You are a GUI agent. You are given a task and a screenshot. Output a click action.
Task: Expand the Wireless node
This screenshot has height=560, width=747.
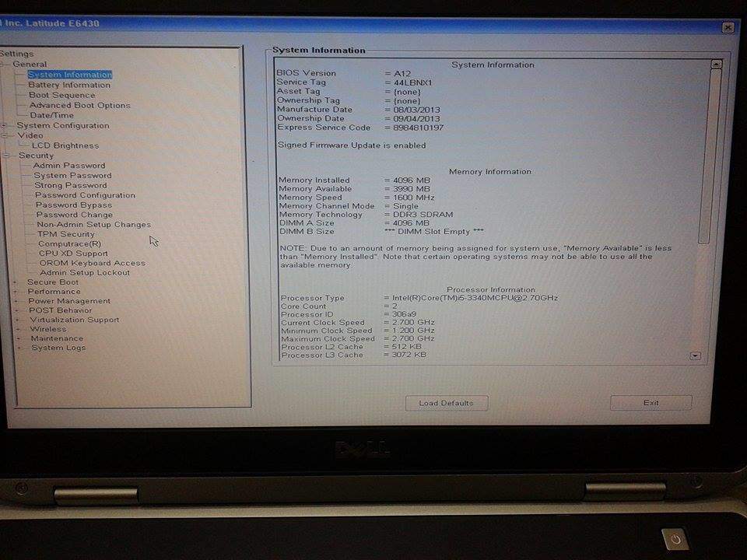click(x=18, y=330)
